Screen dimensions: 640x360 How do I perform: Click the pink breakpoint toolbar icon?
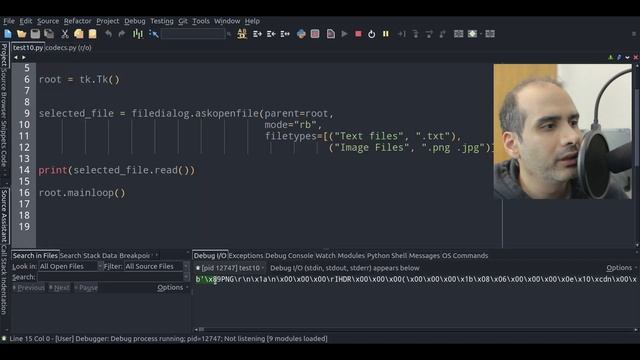point(315,34)
